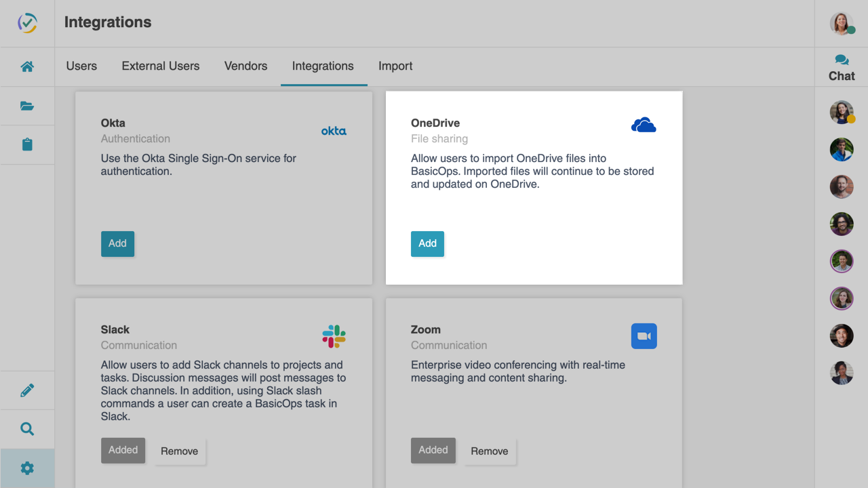The image size is (868, 488).
Task: Add the Okta integration
Action: coord(117,243)
